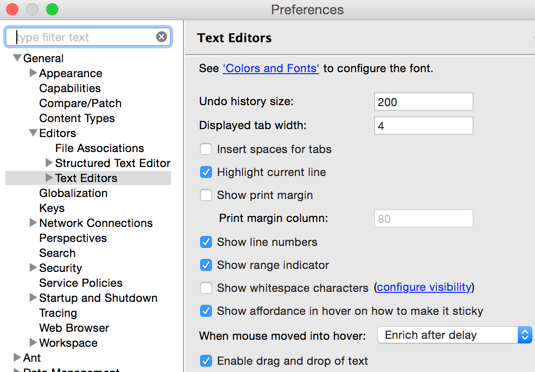Viewport: 535px width, 372px height.
Task: Open the 'Colors and Fonts' link
Action: 271,68
